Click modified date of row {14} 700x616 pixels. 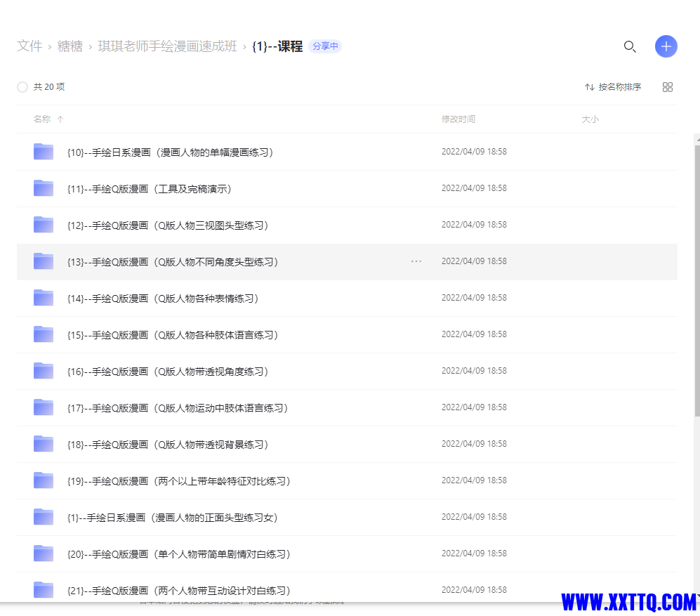click(474, 298)
